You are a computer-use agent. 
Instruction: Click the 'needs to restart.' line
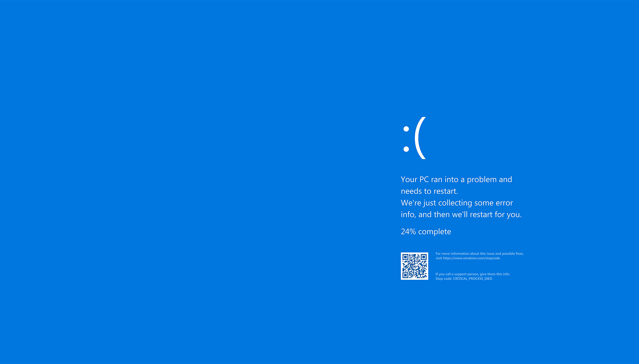tap(429, 191)
